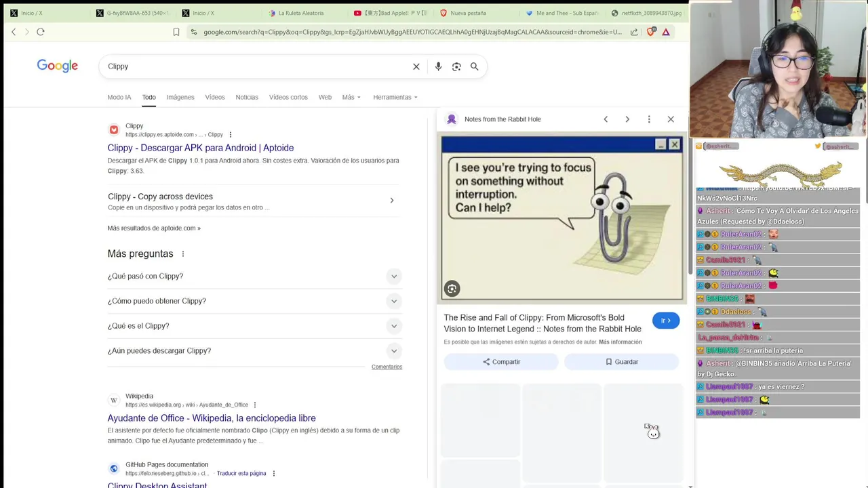Close the image preview panel
This screenshot has height=488, width=868.
pos(671,119)
